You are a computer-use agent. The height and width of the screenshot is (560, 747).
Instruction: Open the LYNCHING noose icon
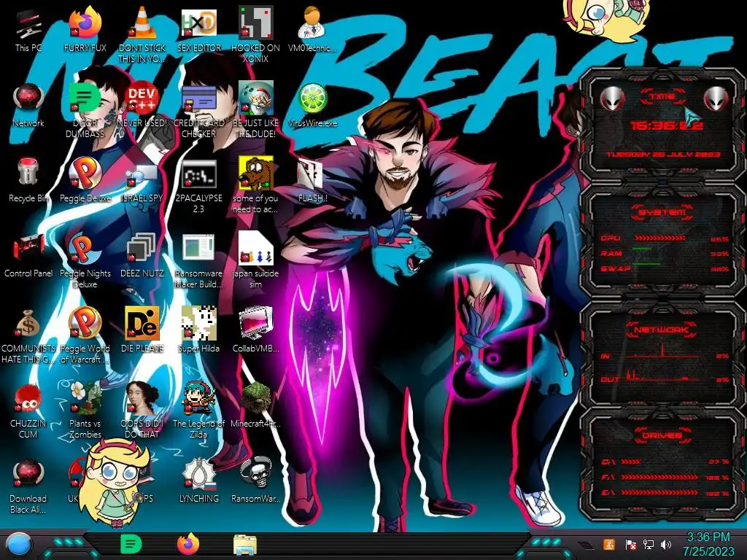(x=198, y=481)
